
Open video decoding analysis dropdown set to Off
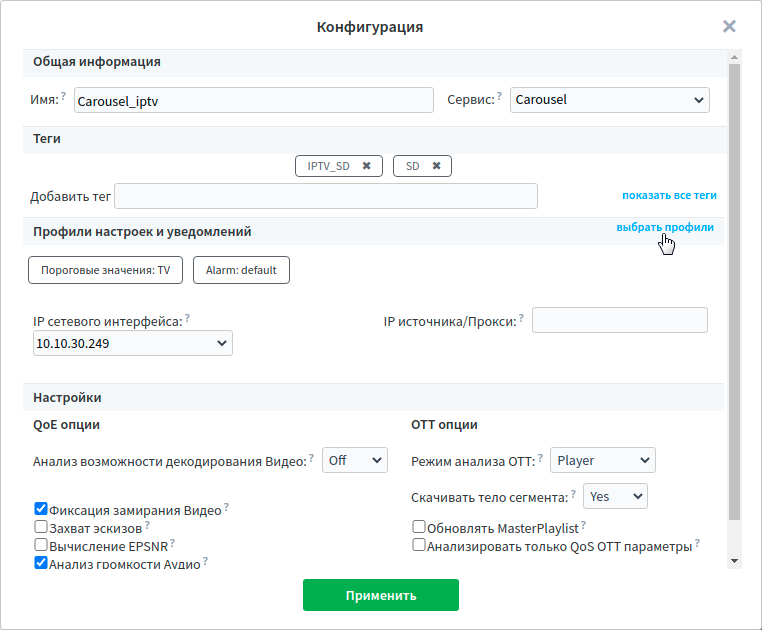pyautogui.click(x=355, y=460)
